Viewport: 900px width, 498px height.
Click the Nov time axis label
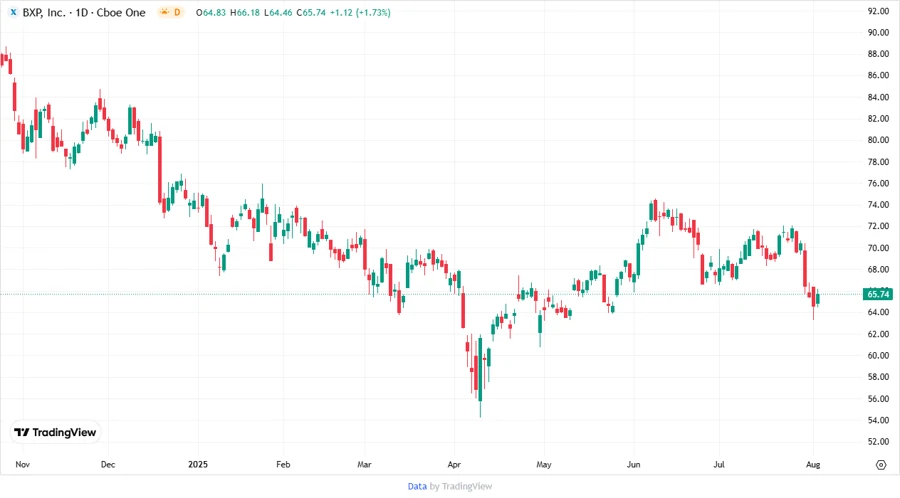pyautogui.click(x=22, y=464)
